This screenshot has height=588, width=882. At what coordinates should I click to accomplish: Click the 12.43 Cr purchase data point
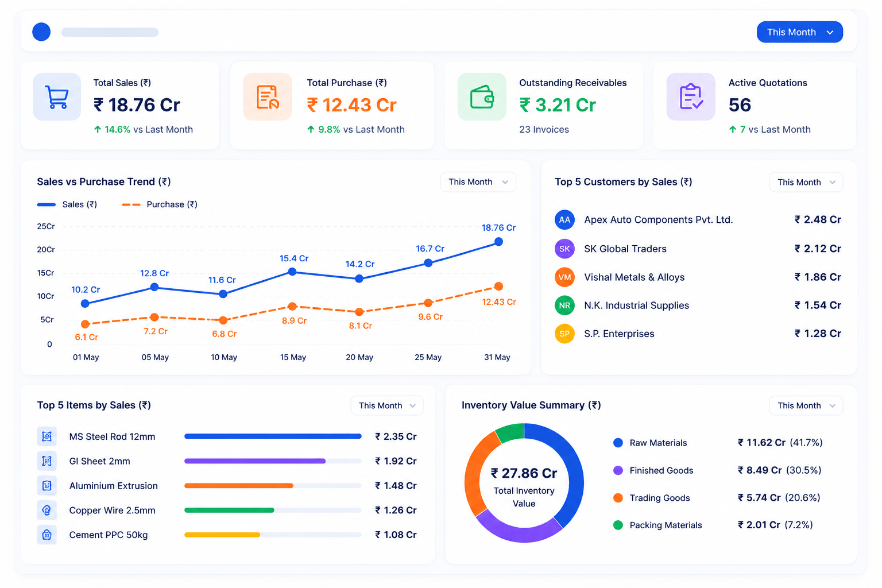click(498, 286)
